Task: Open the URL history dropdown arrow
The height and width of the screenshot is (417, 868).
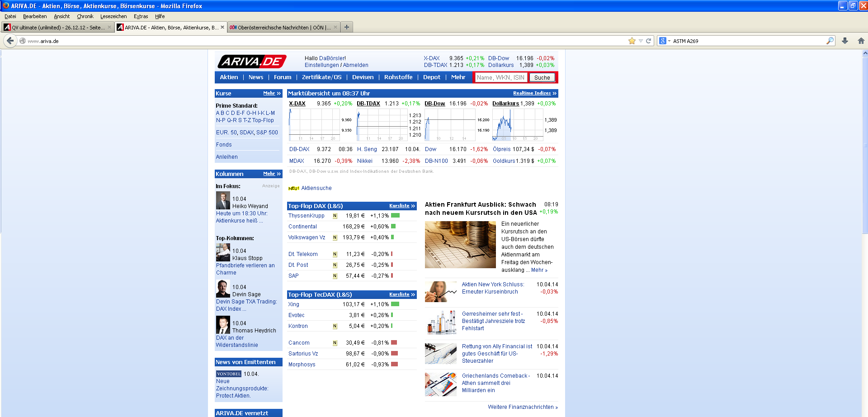Action: pos(641,41)
